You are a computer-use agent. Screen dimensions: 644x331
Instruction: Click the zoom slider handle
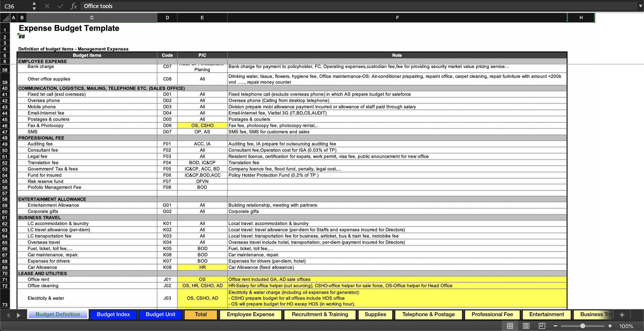pyautogui.click(x=583, y=326)
